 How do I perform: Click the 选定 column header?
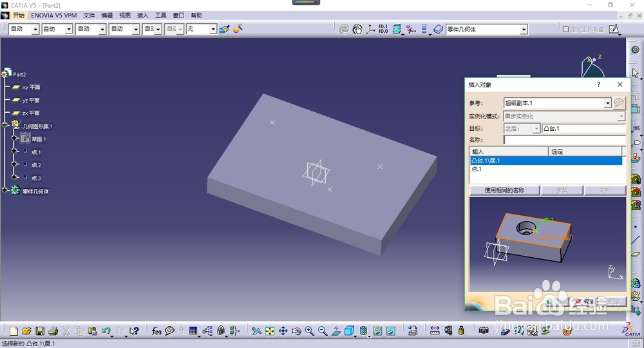(x=585, y=151)
